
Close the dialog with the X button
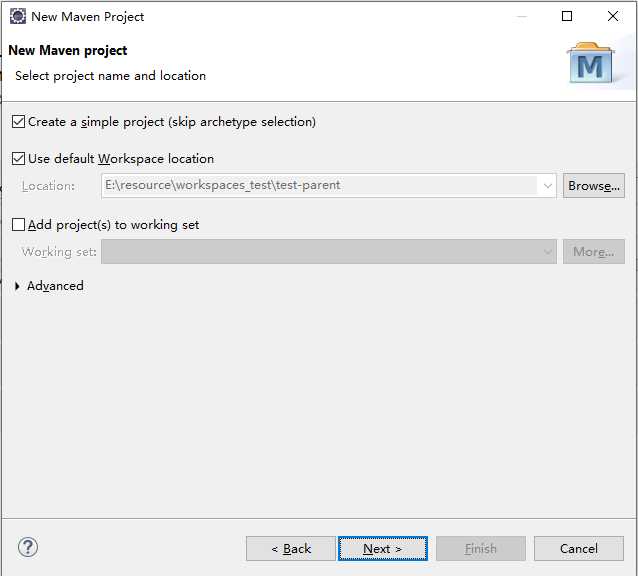[613, 16]
